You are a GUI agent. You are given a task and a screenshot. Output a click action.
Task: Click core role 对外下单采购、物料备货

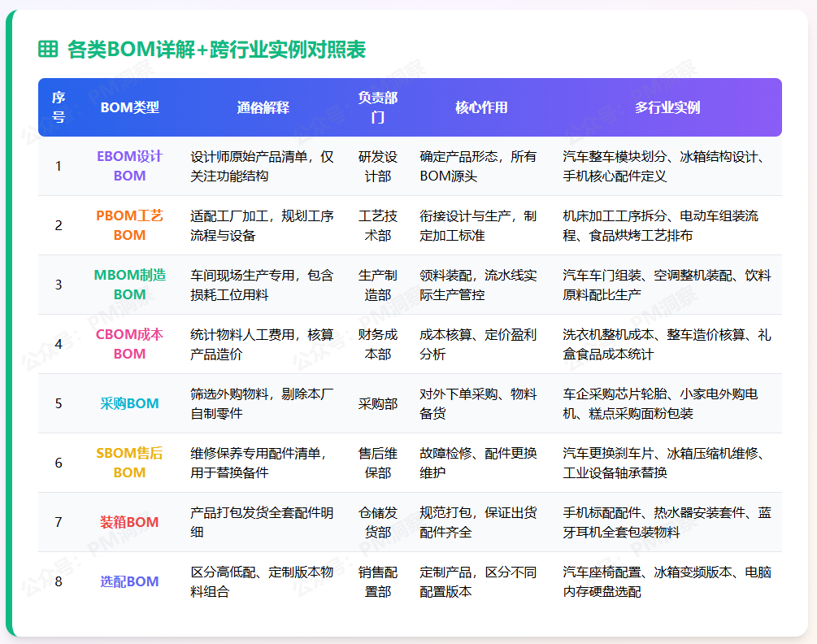tap(478, 404)
